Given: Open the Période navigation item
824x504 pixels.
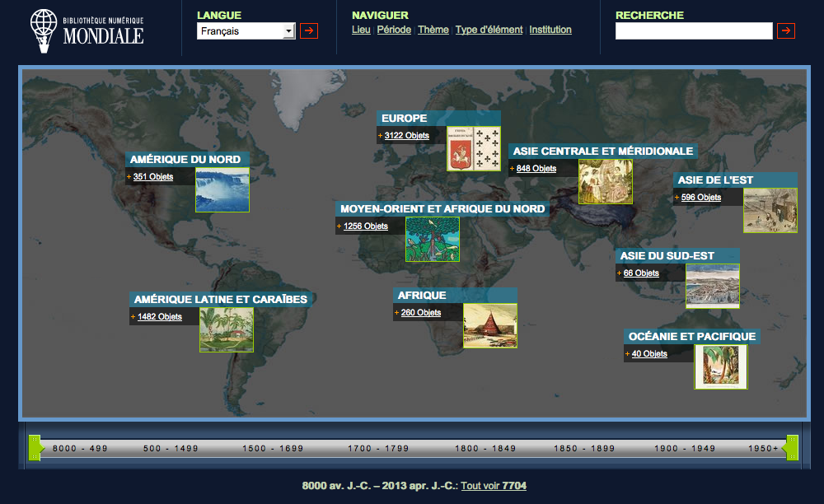Looking at the screenshot, I should (x=394, y=30).
